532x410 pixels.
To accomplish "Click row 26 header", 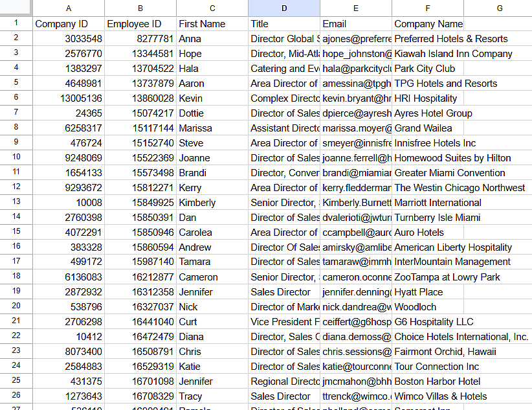I will pos(15,396).
